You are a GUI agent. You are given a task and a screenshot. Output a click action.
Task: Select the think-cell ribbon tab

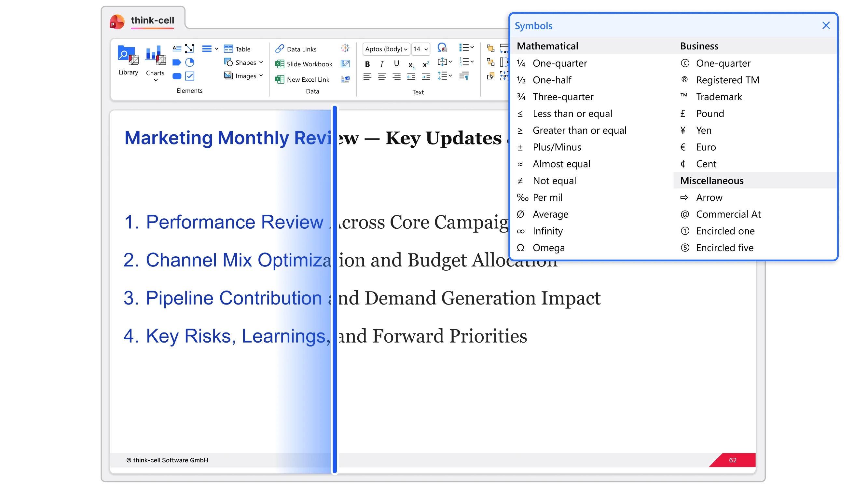point(152,21)
